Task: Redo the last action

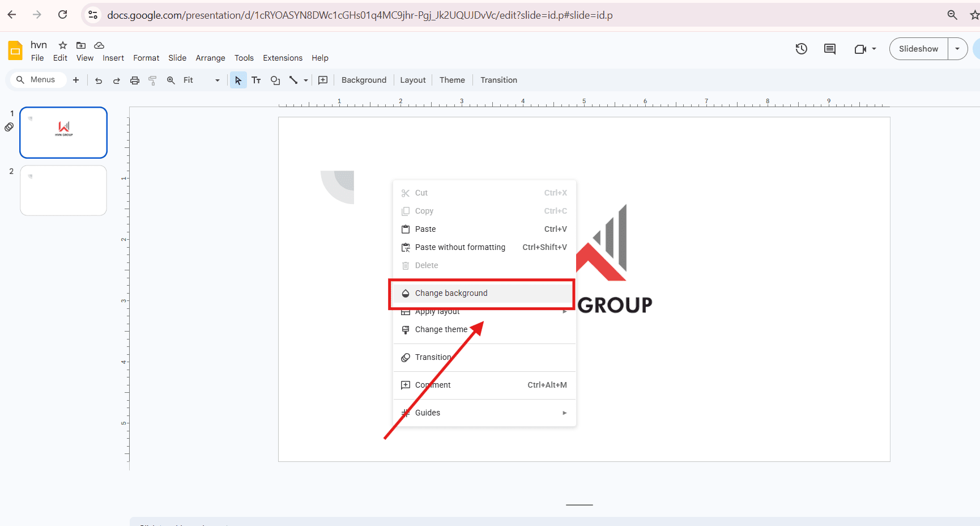Action: (x=117, y=80)
